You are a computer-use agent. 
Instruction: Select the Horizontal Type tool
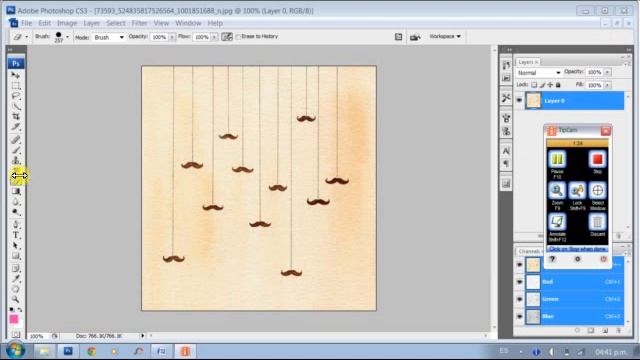(x=16, y=235)
